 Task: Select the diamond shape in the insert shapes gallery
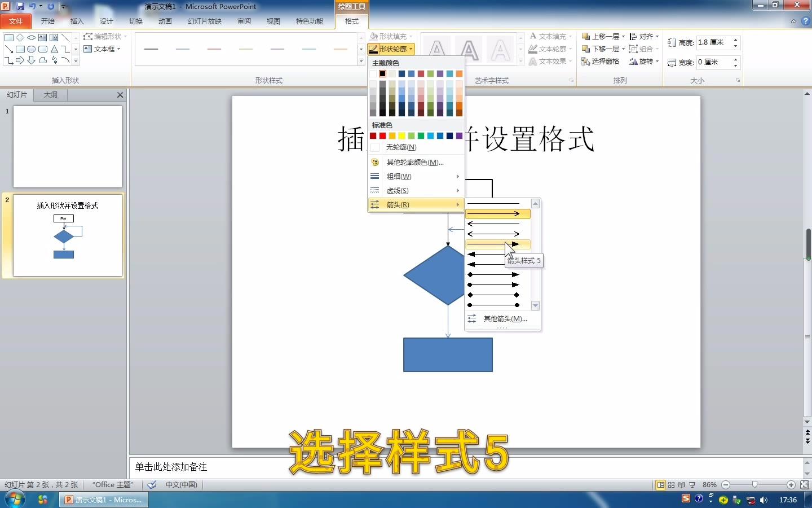(x=20, y=37)
